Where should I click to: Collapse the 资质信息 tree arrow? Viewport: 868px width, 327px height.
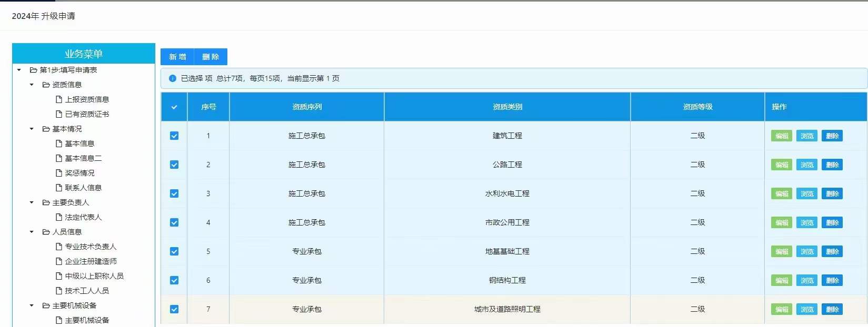(x=32, y=85)
